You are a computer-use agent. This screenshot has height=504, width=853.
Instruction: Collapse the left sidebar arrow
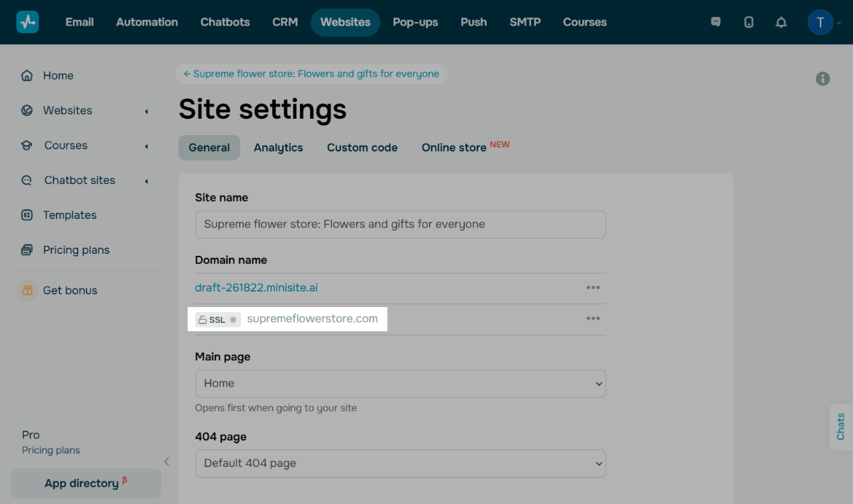coord(167,461)
